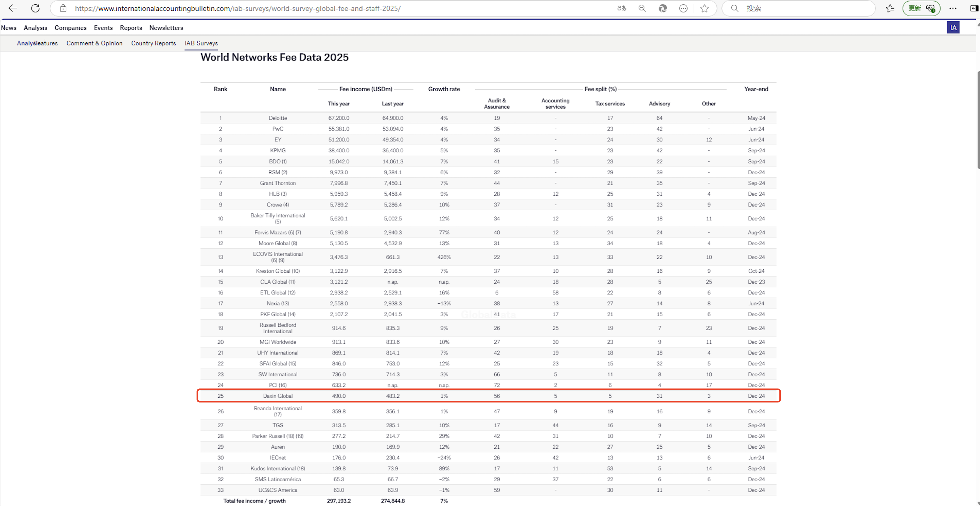Click the 426% growth rate cell
Viewport: 980px width, 506px height.
pos(444,257)
